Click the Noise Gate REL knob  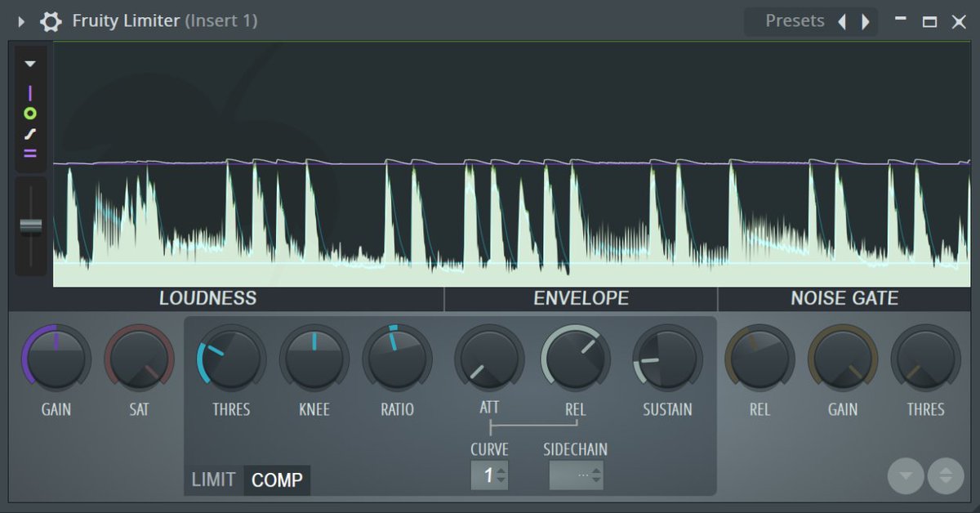click(759, 359)
